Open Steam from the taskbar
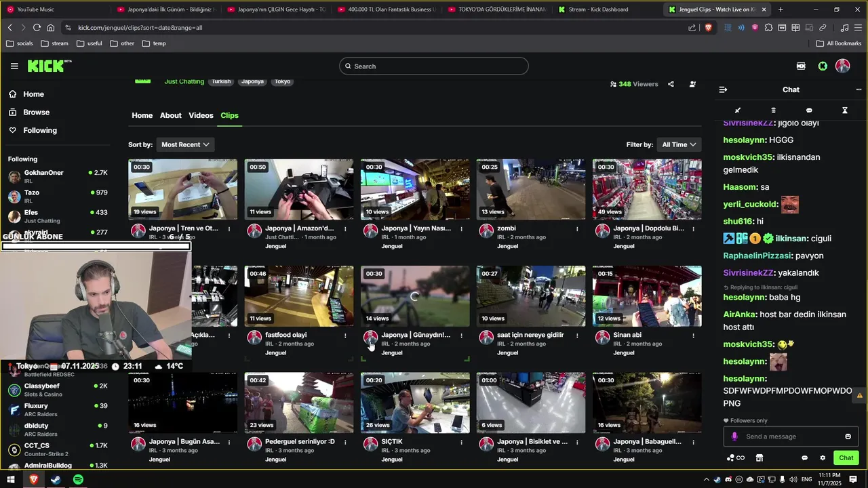 (56, 479)
